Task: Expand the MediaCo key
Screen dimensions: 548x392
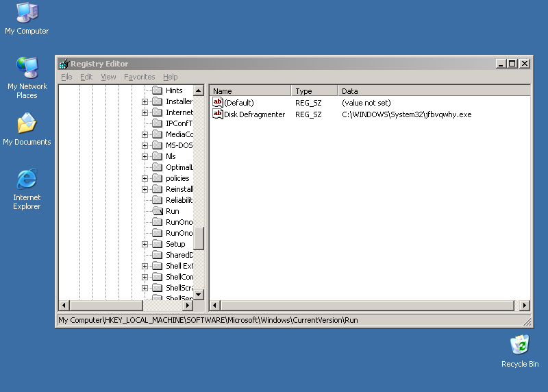Action: point(145,134)
